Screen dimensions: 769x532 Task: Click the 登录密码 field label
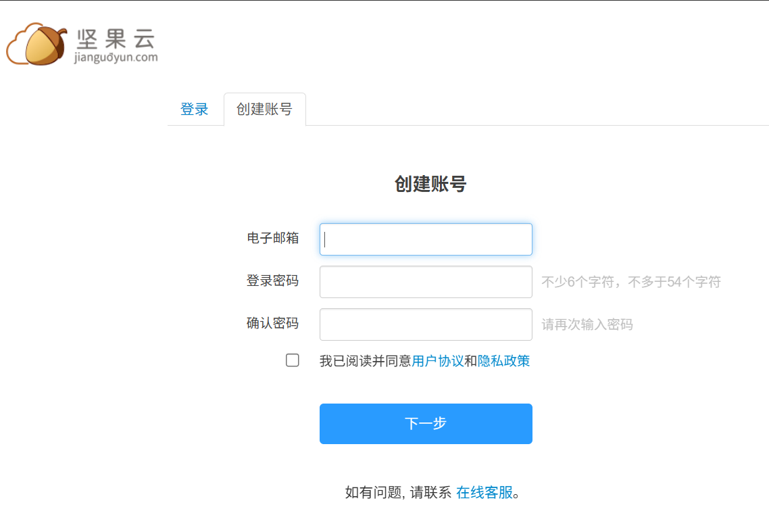click(273, 281)
